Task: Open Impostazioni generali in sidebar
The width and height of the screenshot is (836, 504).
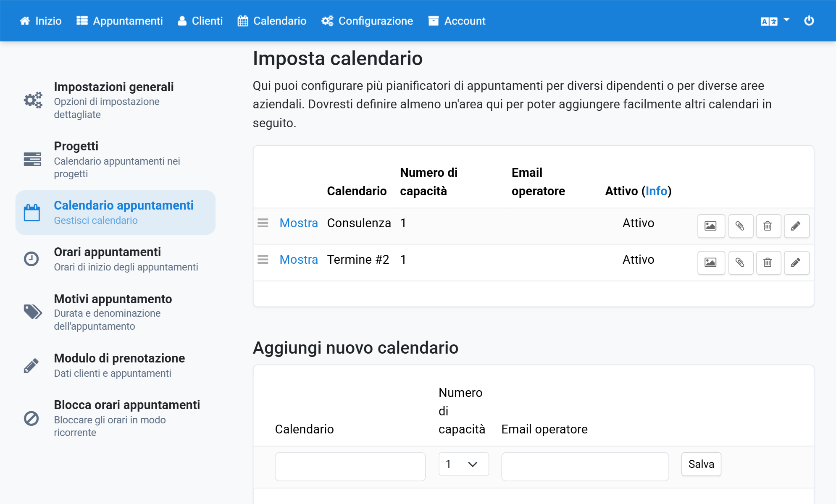Action: (116, 100)
